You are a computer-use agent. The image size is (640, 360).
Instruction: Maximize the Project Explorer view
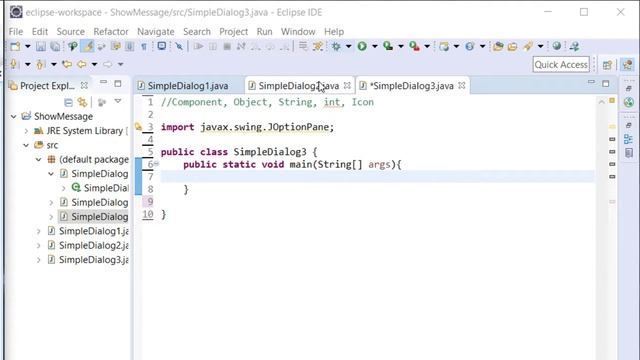click(x=118, y=83)
